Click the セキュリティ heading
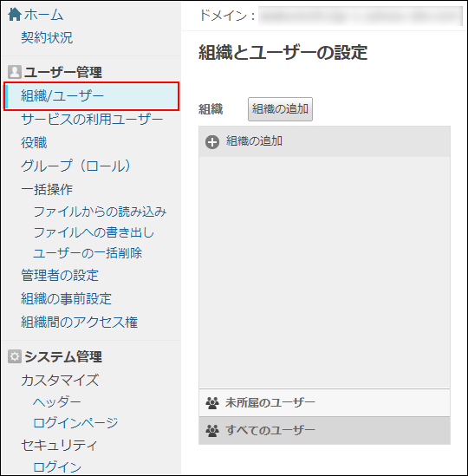468x476 pixels. click(x=60, y=445)
